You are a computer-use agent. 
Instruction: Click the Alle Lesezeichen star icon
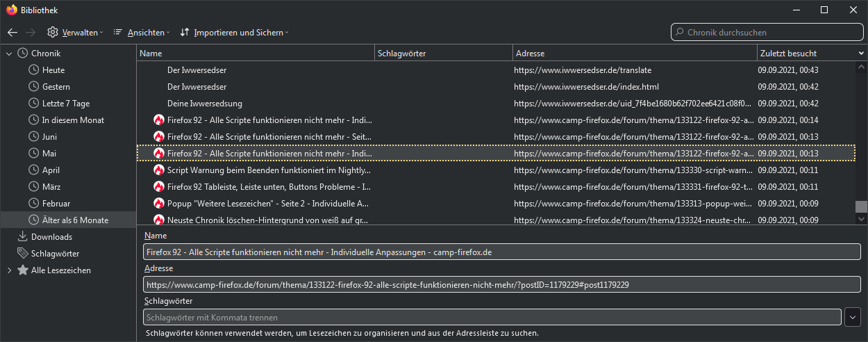(x=22, y=270)
